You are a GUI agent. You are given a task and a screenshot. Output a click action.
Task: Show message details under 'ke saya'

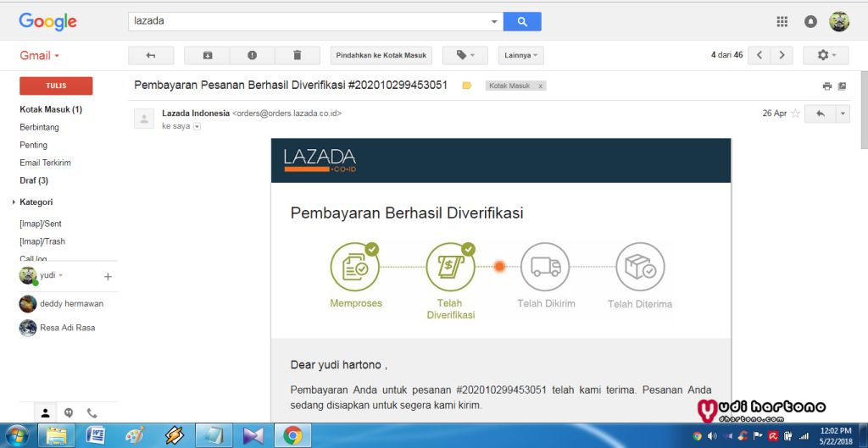(x=197, y=127)
